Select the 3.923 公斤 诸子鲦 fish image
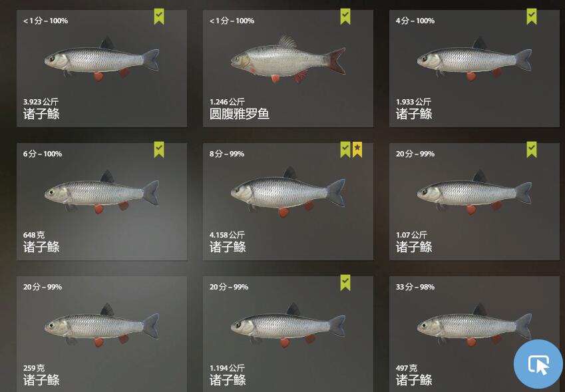565x392 pixels. [102, 59]
